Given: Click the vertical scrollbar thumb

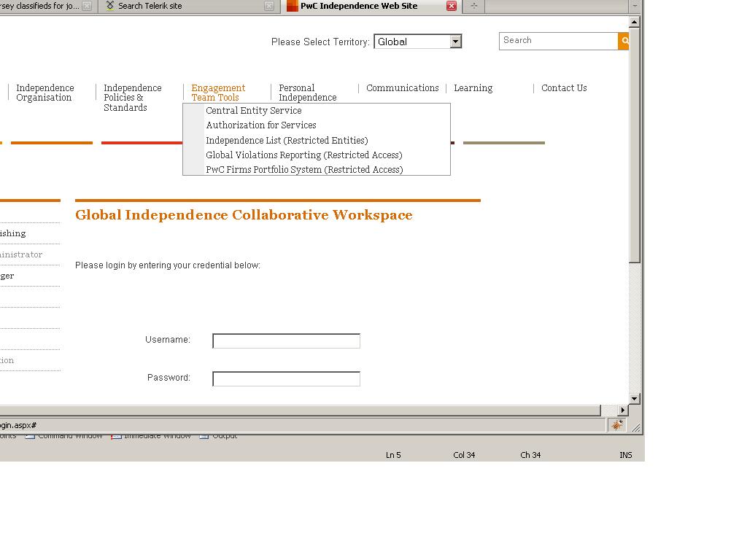Looking at the screenshot, I should point(634,145).
